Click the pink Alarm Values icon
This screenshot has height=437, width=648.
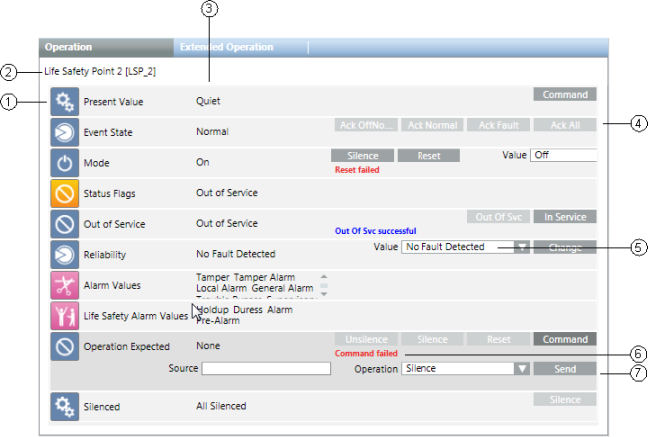pos(65,285)
